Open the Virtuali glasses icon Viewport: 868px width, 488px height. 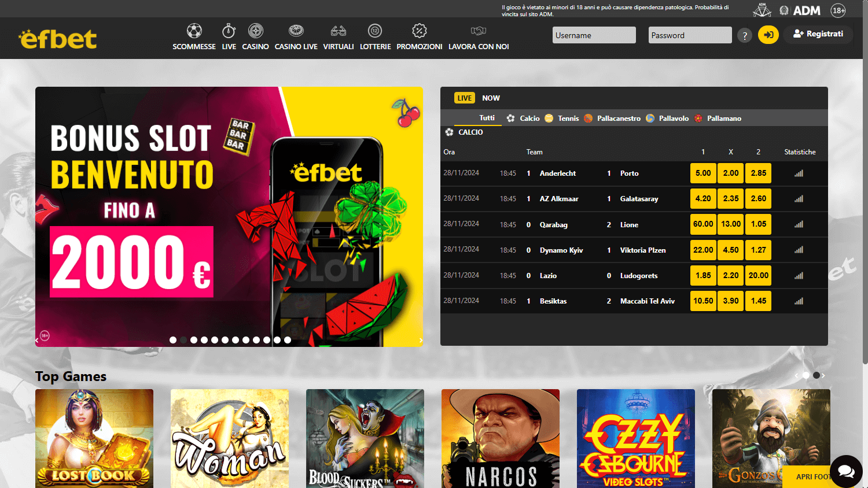pos(339,31)
